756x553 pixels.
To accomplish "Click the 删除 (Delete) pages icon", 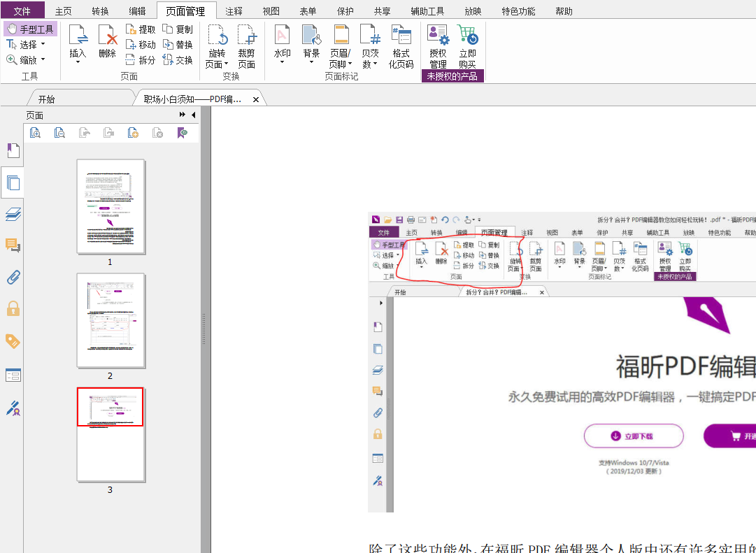I will tap(107, 41).
